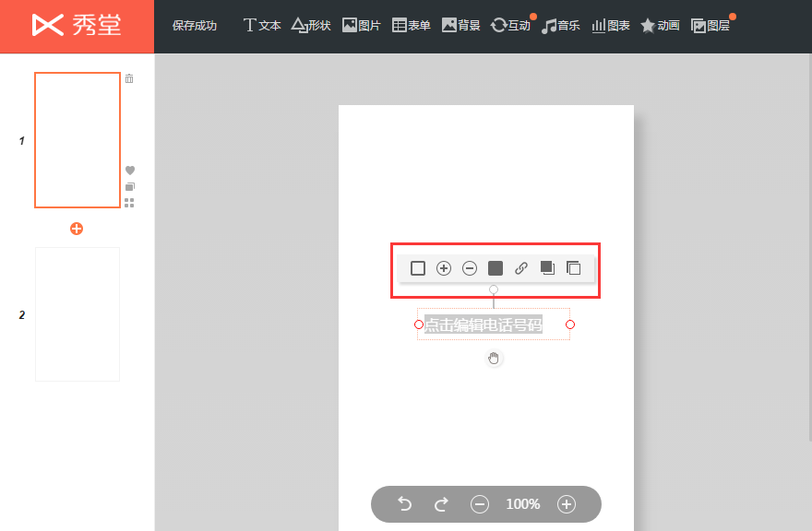Open the 表单 form menu

click(x=412, y=26)
